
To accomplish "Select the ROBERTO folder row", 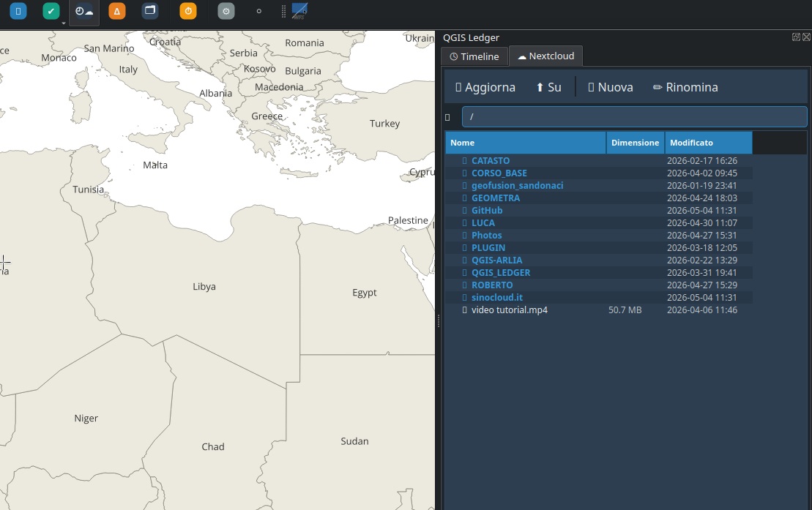I will point(599,285).
